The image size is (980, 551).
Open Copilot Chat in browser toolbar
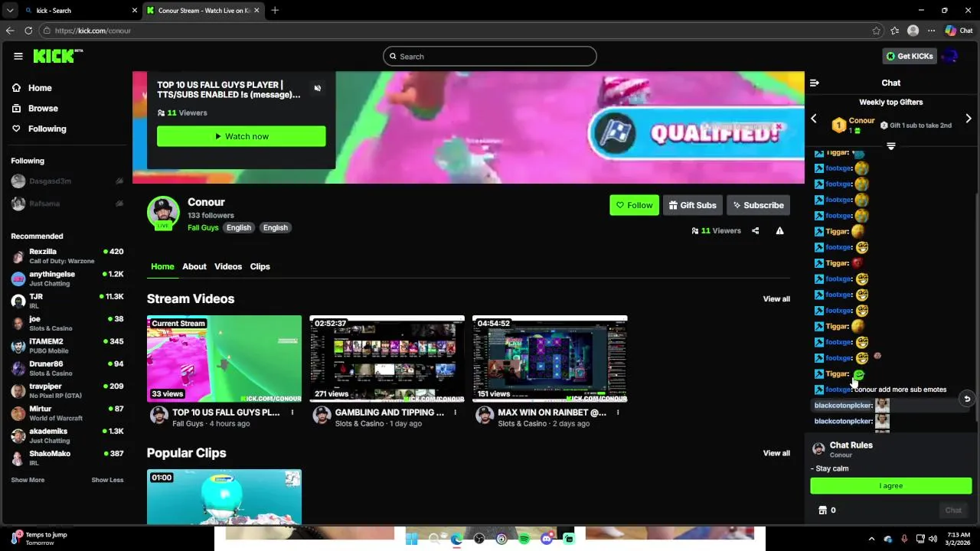959,31
